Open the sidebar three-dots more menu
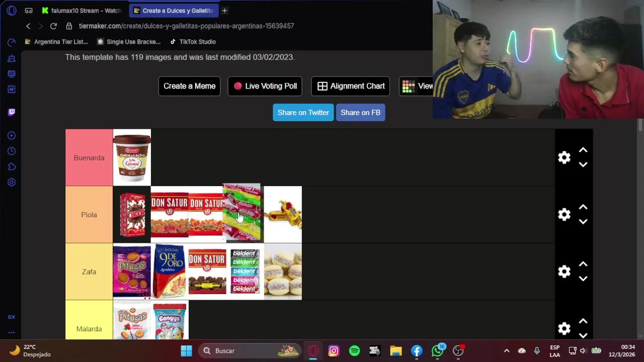 (x=12, y=332)
